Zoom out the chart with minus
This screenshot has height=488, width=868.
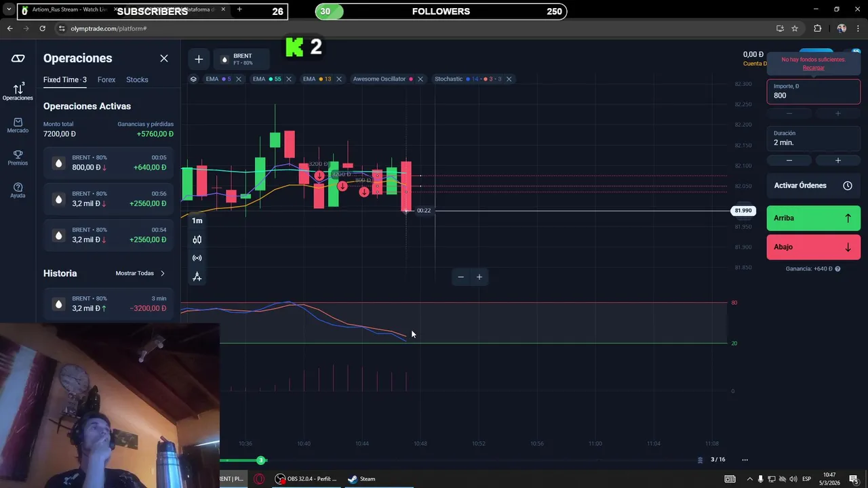coord(460,277)
